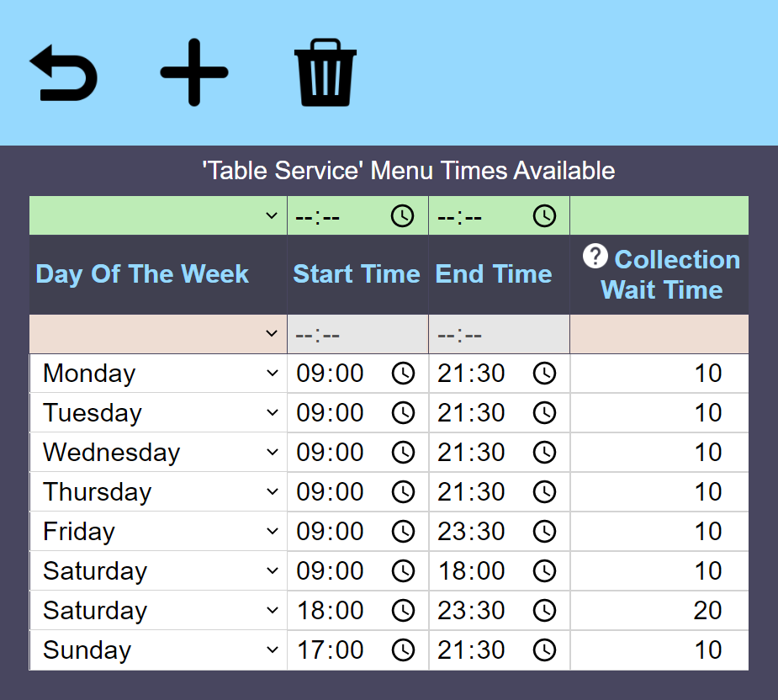Click the Collection Wait Time help icon
This screenshot has height=700, width=778.
click(x=595, y=257)
